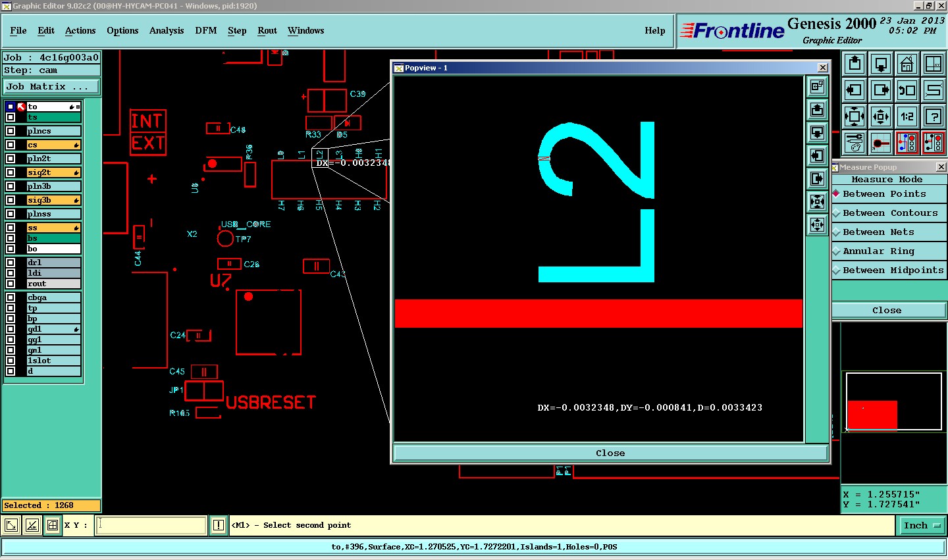Select the 1slot layer name
The height and width of the screenshot is (560, 948).
click(53, 361)
